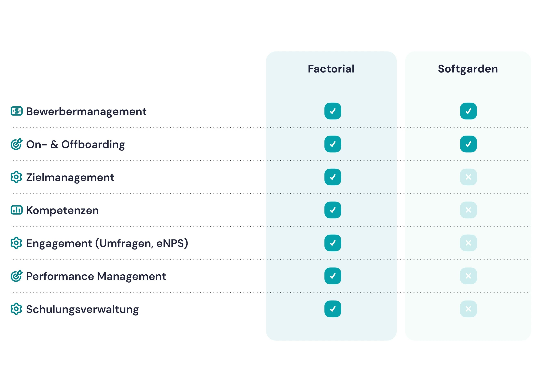Click Factorial's checkmark for Bewerbermanagement
The image size is (542, 392).
[333, 111]
